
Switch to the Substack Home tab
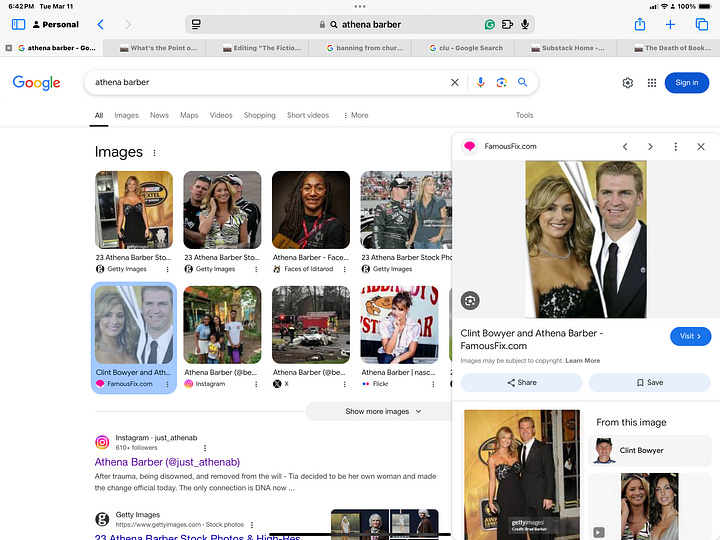tap(568, 48)
